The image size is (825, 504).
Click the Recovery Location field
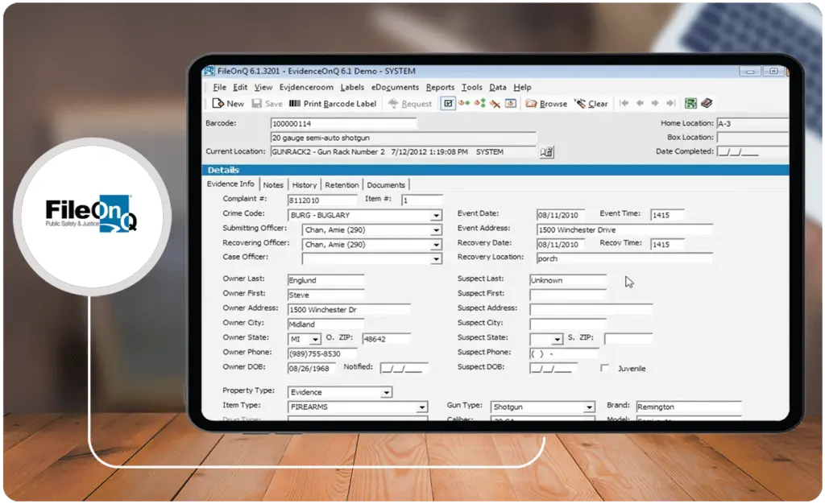click(624, 258)
